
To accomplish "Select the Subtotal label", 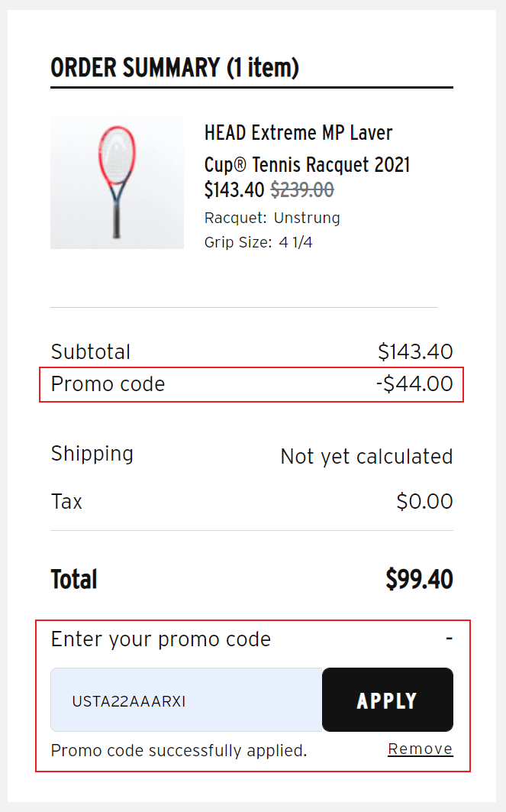I will [91, 352].
